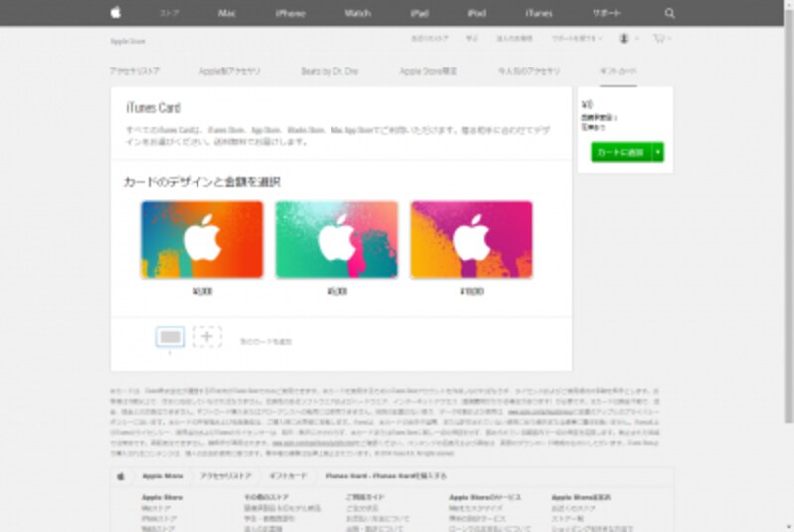Open the shopping cart icon

coord(659,38)
